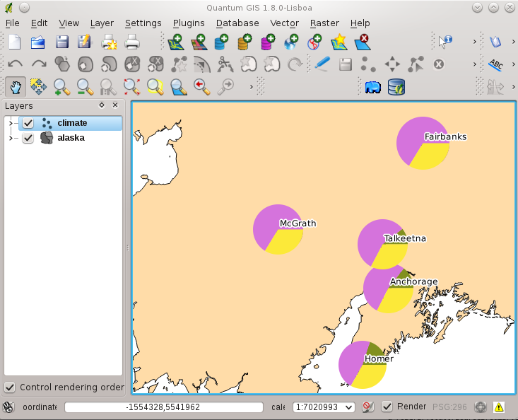Expand the climate layer tree node

coord(11,123)
